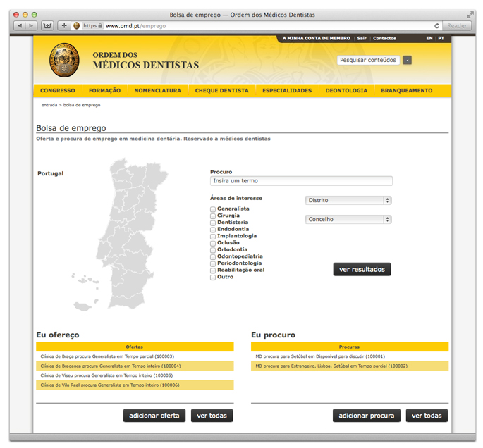This screenshot has height=448, width=483.
Task: Click the Safari forward navigation arrow
Action: coord(32,25)
